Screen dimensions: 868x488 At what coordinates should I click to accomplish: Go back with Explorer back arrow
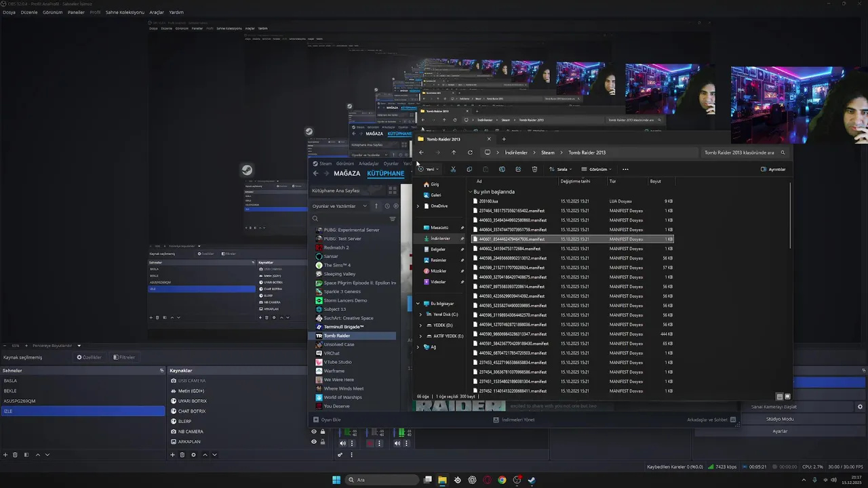(x=421, y=152)
